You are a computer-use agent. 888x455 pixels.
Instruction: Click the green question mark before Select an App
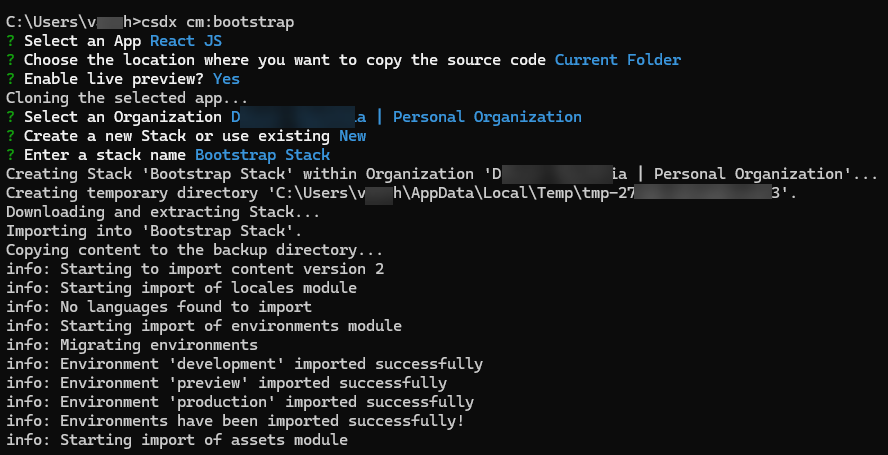click(10, 41)
